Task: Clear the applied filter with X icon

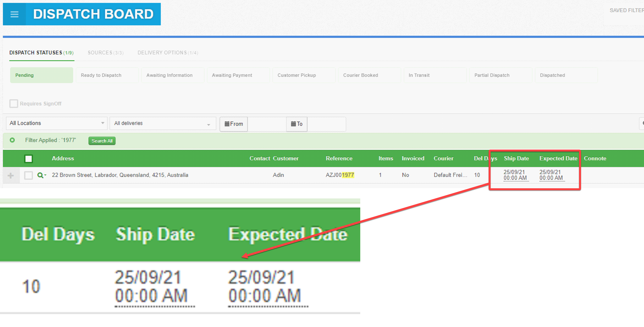Action: 12,140
